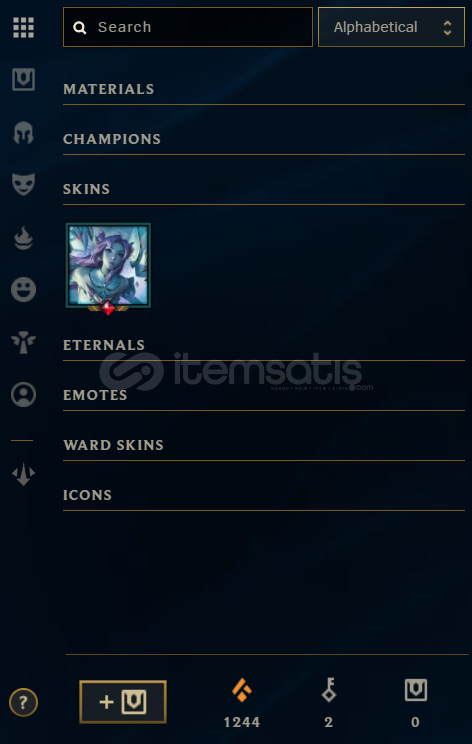This screenshot has height=744, width=472.
Task: Select the all-items grid filter icon
Action: coord(23,27)
